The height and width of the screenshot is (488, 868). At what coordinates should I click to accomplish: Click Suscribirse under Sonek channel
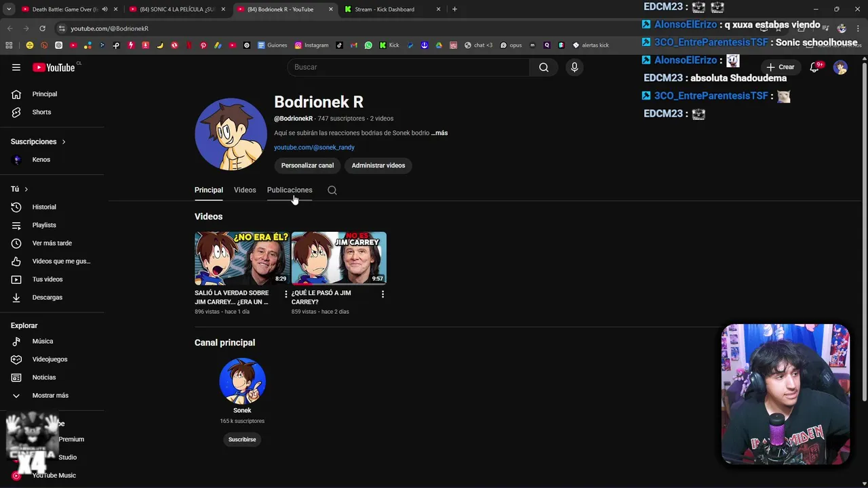coord(242,439)
